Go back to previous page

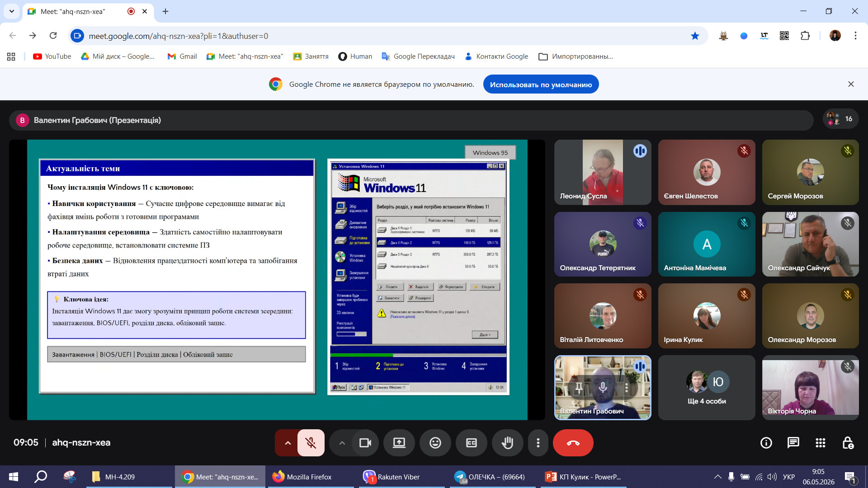coord(12,36)
